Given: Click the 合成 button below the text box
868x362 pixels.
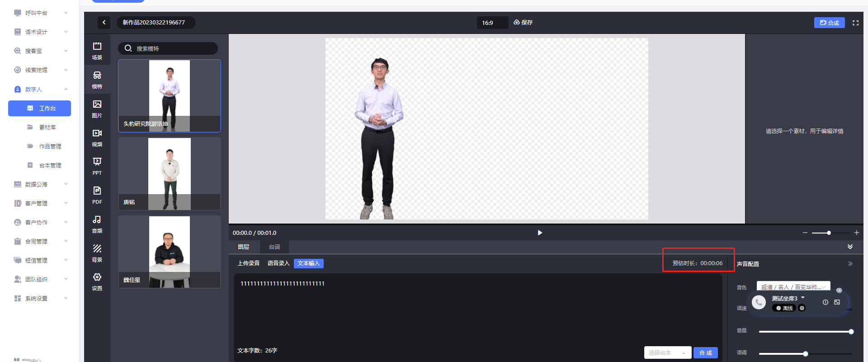Looking at the screenshot, I should point(705,352).
